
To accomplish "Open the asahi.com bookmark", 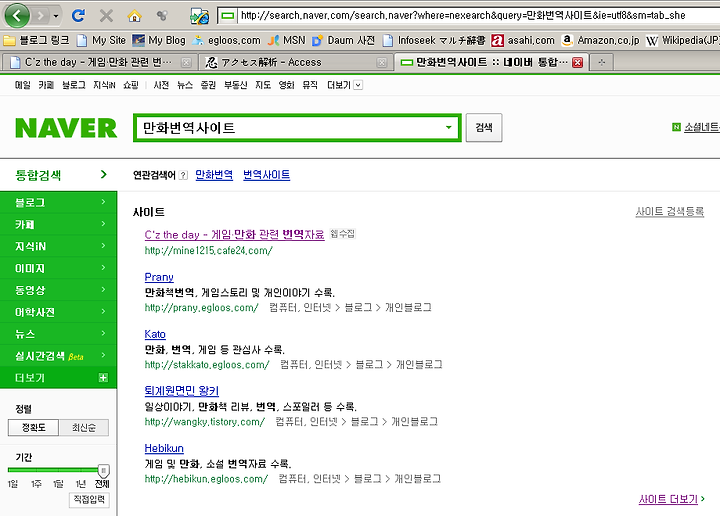I will [523, 40].
